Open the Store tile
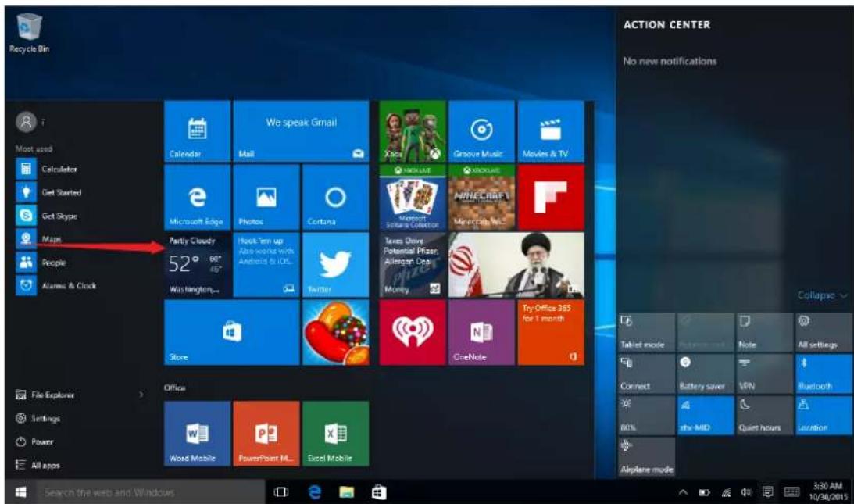 tap(231, 332)
